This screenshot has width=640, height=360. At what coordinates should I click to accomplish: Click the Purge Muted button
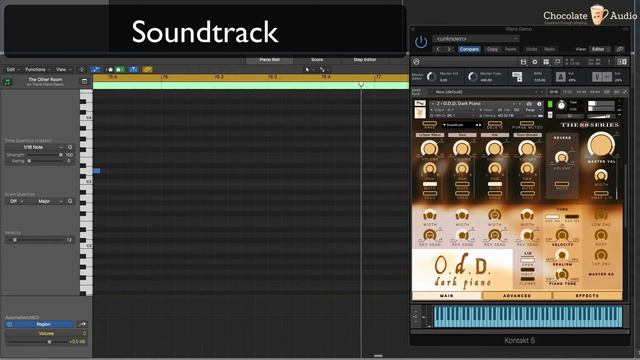(527, 125)
